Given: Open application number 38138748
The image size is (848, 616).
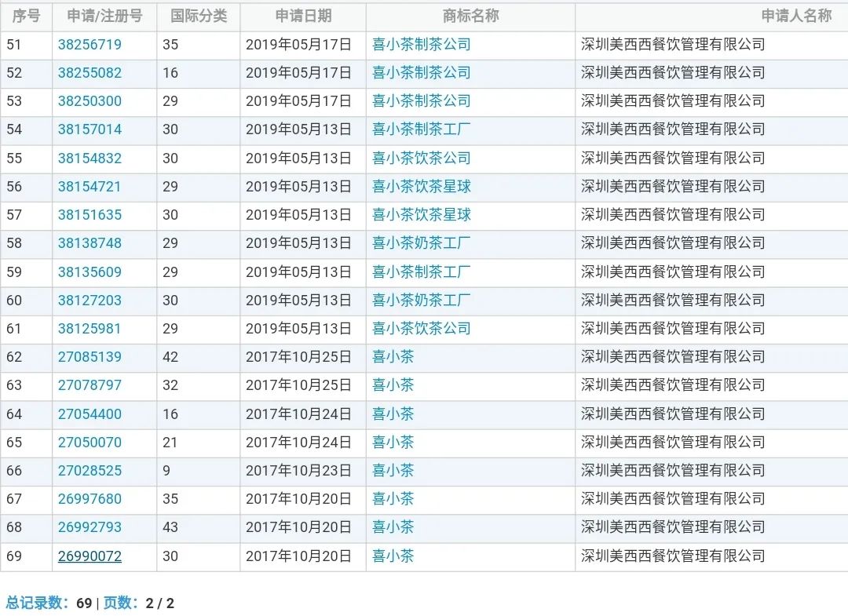Looking at the screenshot, I should coord(90,243).
